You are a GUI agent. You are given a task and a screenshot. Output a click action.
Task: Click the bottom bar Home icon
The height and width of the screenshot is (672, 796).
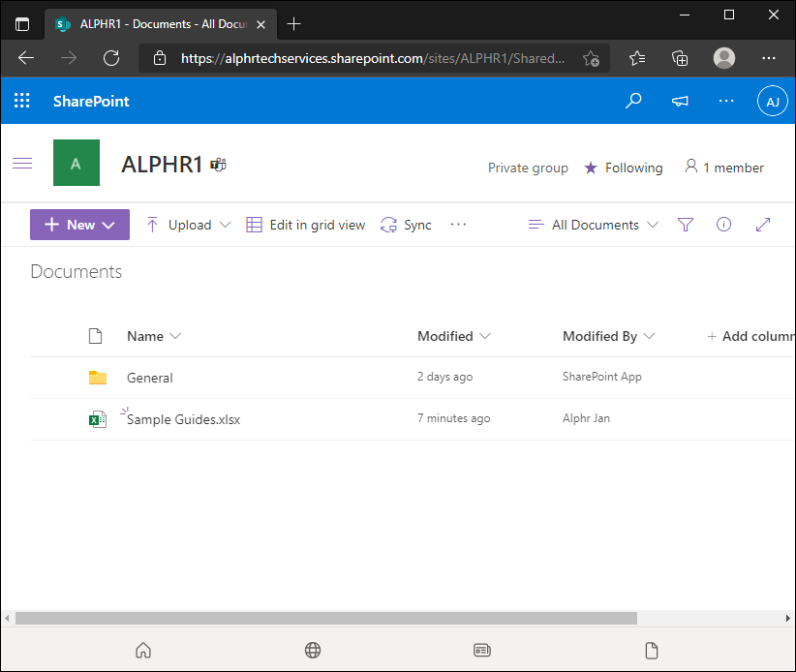click(143, 650)
